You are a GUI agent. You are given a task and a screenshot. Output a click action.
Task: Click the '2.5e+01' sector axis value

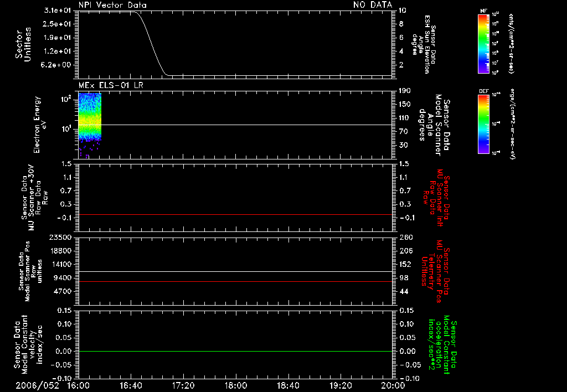coord(58,24)
